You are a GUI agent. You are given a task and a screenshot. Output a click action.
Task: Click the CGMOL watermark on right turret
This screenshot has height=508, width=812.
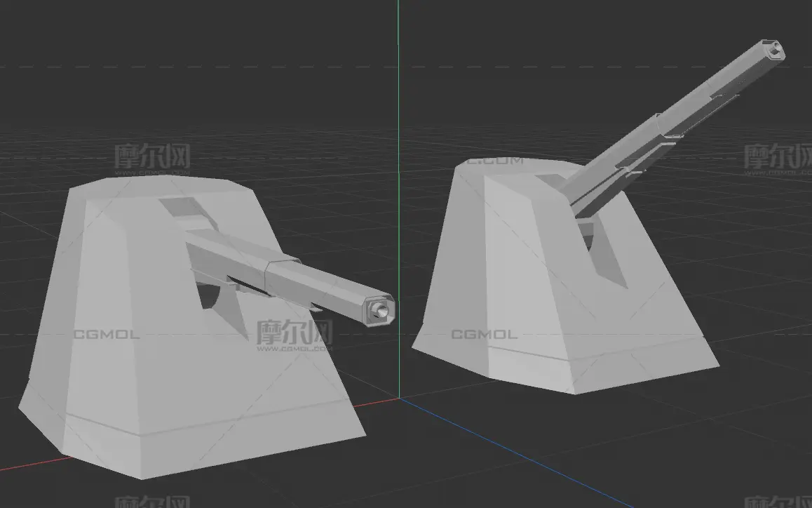[484, 335]
